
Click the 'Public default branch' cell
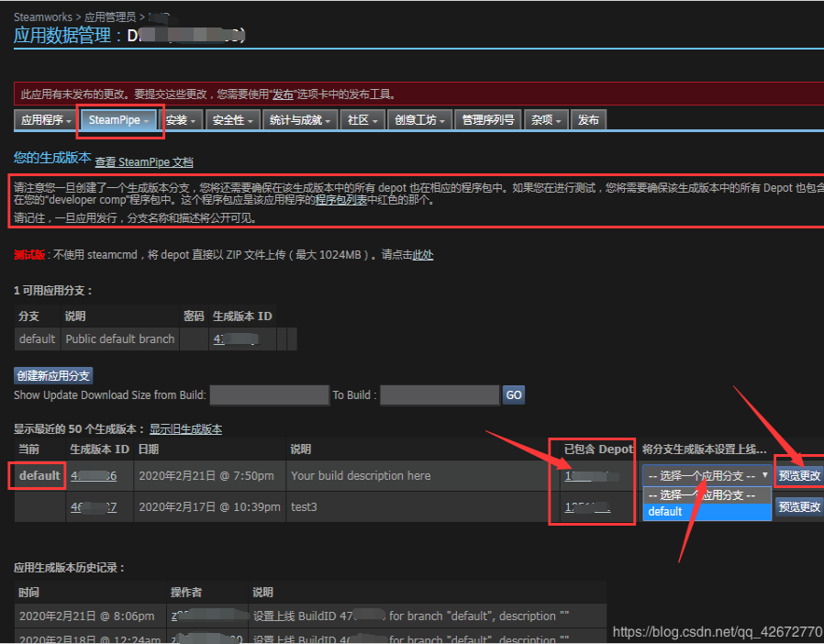tap(120, 339)
